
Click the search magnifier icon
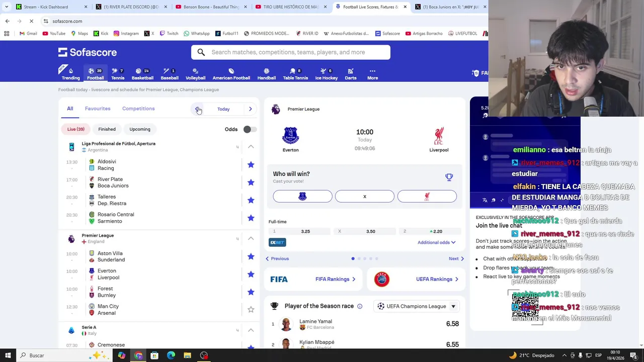click(x=201, y=52)
